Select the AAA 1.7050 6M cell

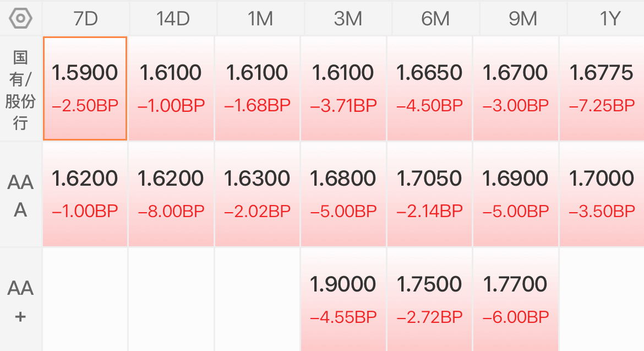(429, 195)
